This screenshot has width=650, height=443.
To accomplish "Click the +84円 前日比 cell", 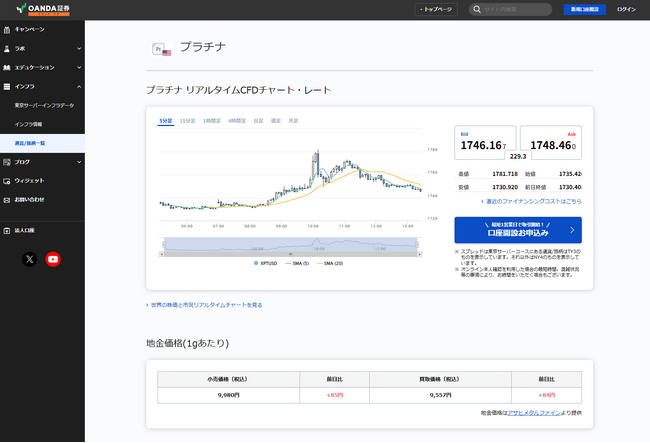I will click(546, 395).
